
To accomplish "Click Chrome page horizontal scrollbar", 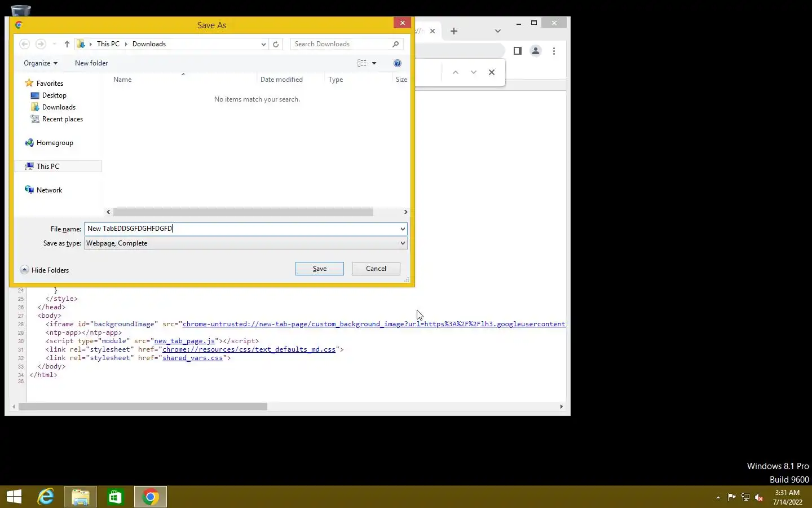I will coord(143,406).
